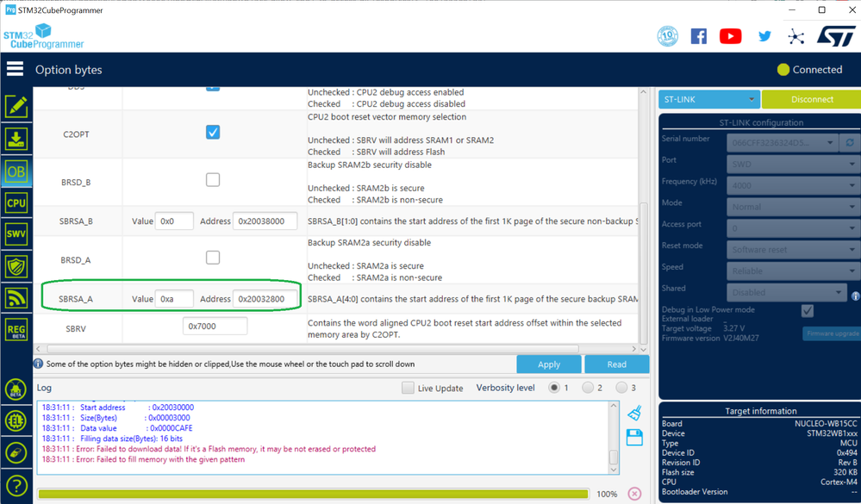The width and height of the screenshot is (861, 504).
Task: Toggle the BRSD_B checkbox
Action: pyautogui.click(x=213, y=179)
